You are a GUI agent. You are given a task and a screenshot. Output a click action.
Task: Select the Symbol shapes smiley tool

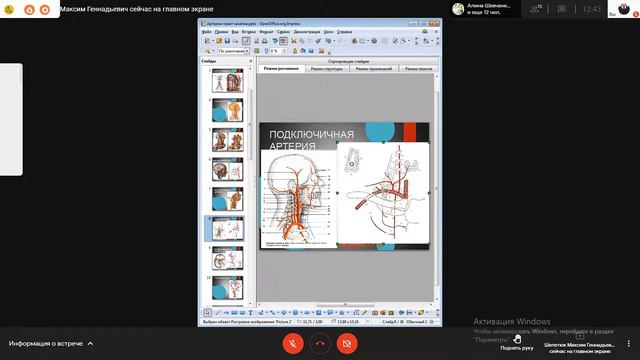(295, 313)
